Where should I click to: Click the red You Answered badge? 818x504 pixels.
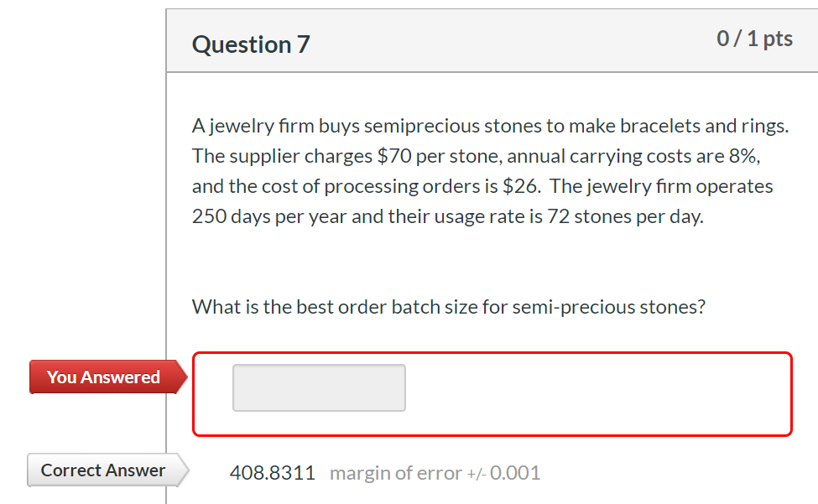(102, 377)
